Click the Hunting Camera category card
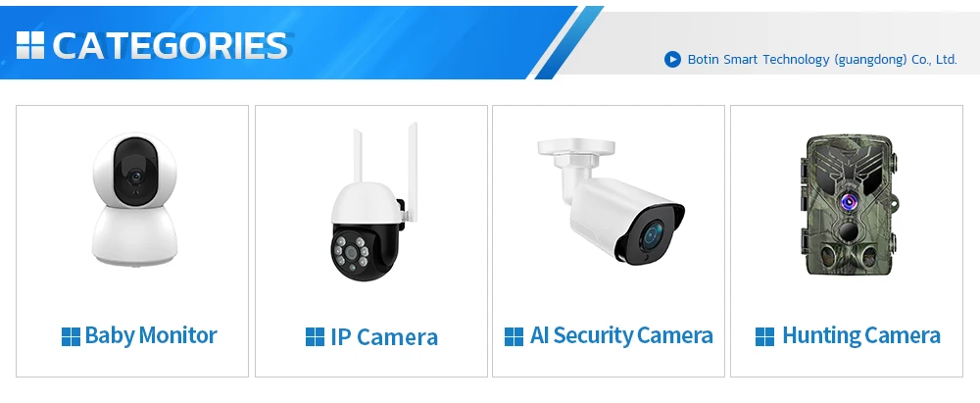980x403 pixels. 847,241
